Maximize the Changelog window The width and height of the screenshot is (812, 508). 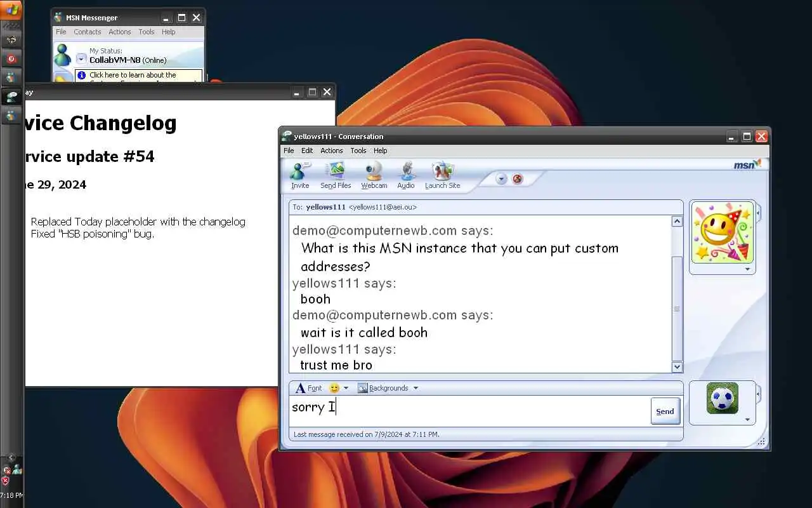pos(312,92)
